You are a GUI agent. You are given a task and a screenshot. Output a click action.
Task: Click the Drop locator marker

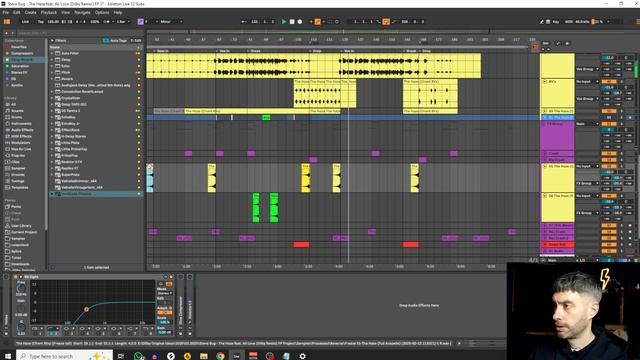click(317, 51)
